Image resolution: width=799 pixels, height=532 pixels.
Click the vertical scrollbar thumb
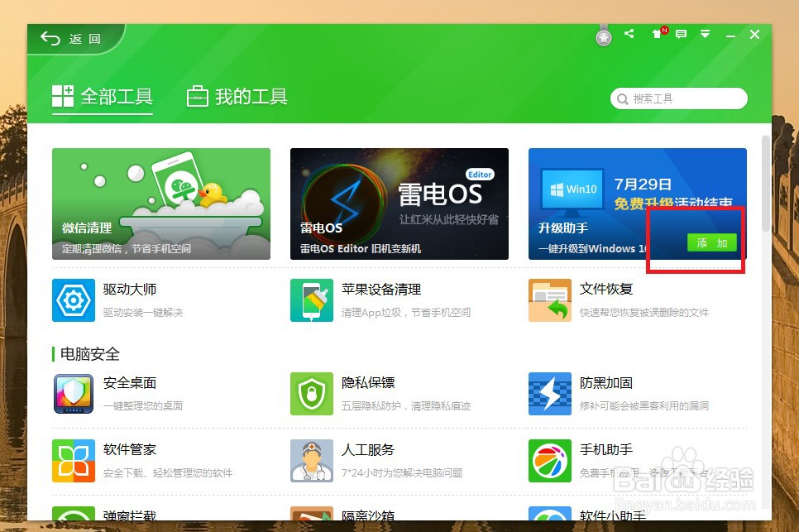pyautogui.click(x=765, y=184)
